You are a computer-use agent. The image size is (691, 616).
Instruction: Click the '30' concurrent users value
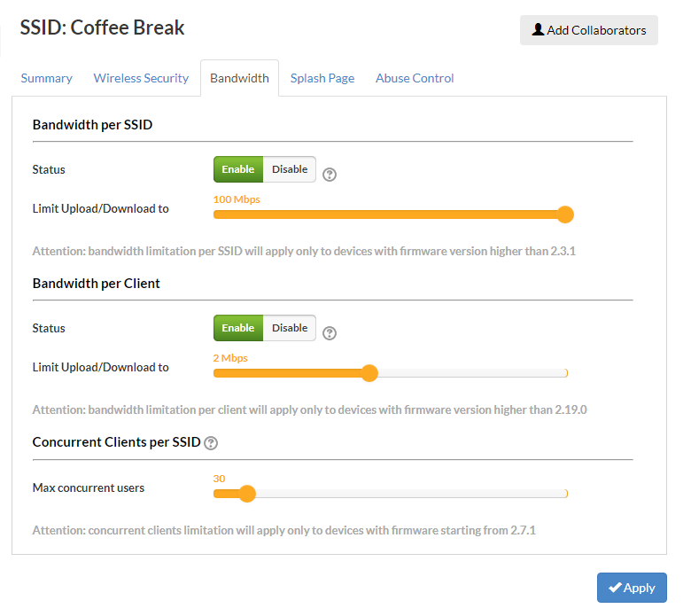tap(219, 479)
